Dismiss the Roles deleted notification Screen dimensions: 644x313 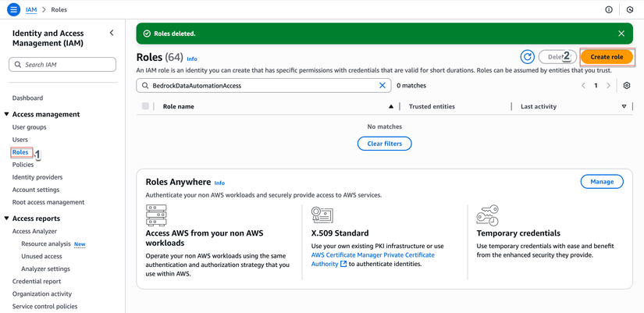[x=621, y=34]
